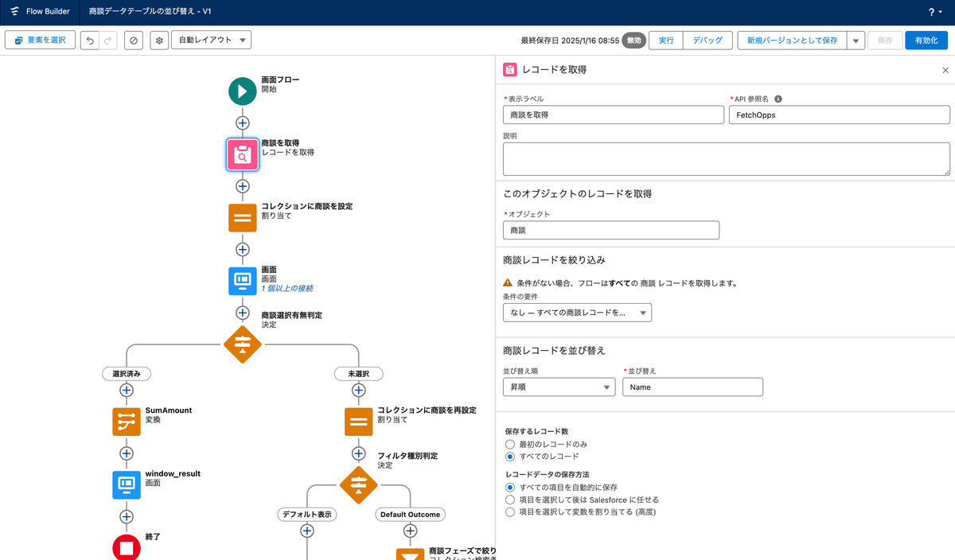The height and width of the screenshot is (560, 955).
Task: Select the 商談フェーズで絞り filter icon
Action: 411,554
